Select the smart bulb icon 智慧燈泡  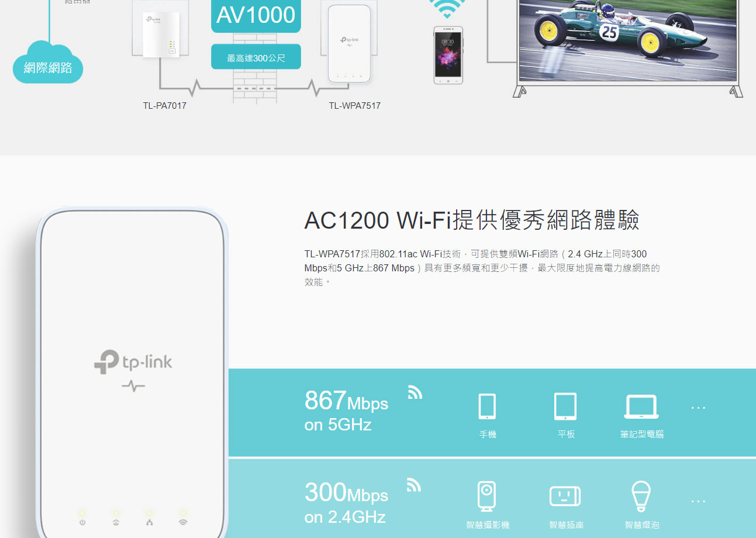641,496
